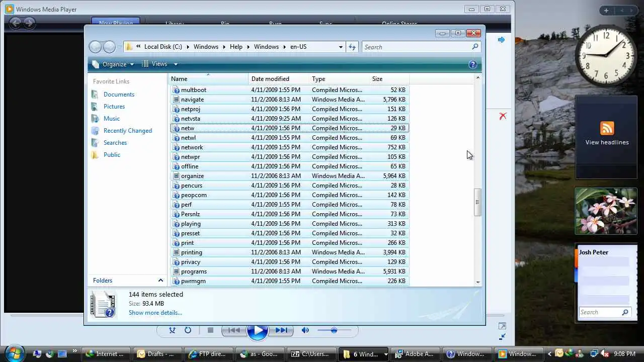Click the Previous track button in Media Player
Screen dimensions: 644x362
pos(234,330)
